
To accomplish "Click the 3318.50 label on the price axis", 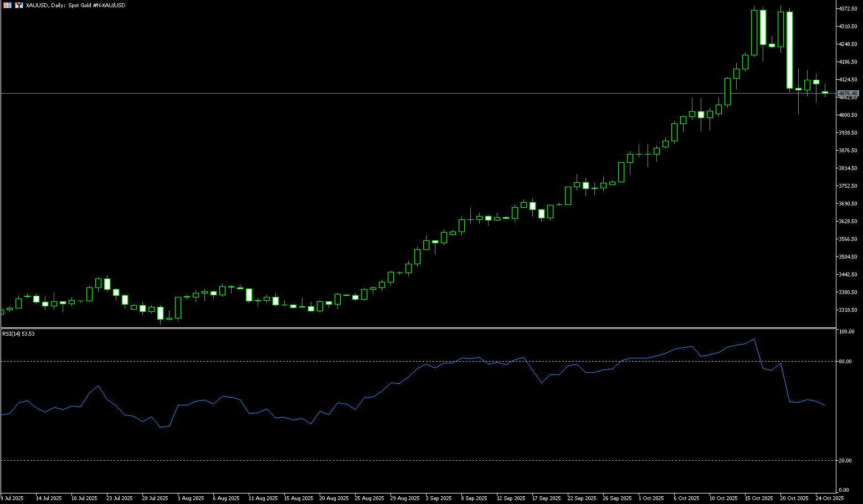I will (848, 310).
